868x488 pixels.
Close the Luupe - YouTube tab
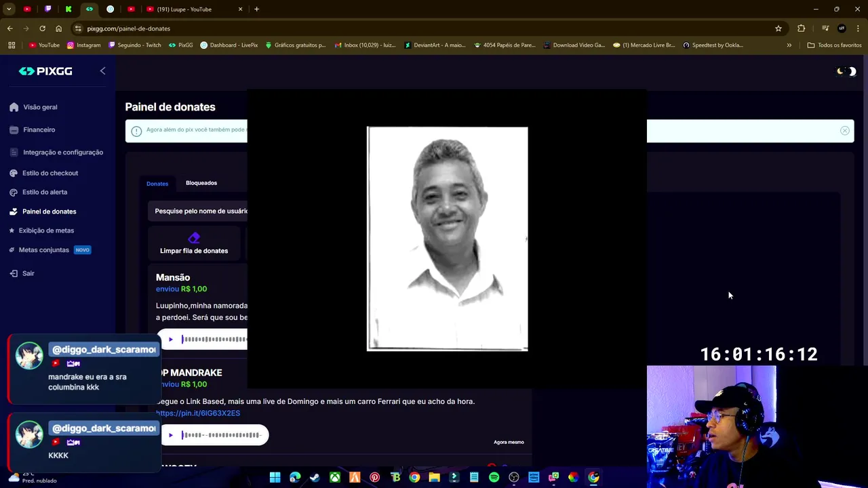(x=240, y=9)
